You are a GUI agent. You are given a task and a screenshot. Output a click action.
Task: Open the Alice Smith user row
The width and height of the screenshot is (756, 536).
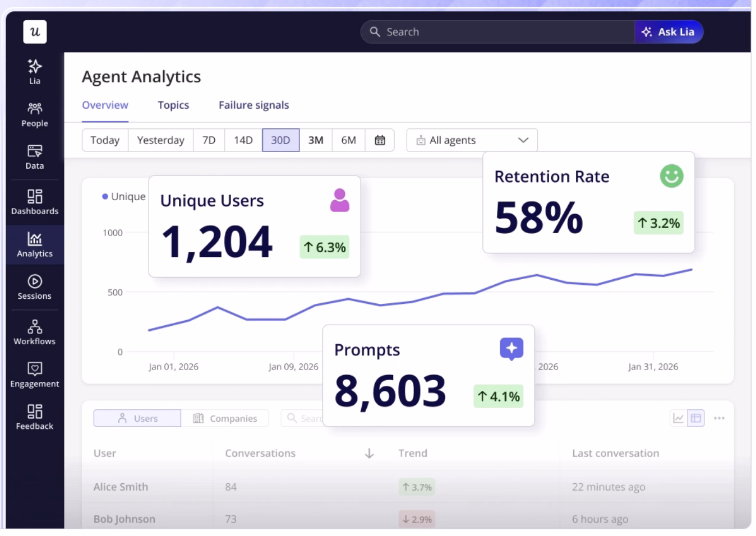[408, 487]
